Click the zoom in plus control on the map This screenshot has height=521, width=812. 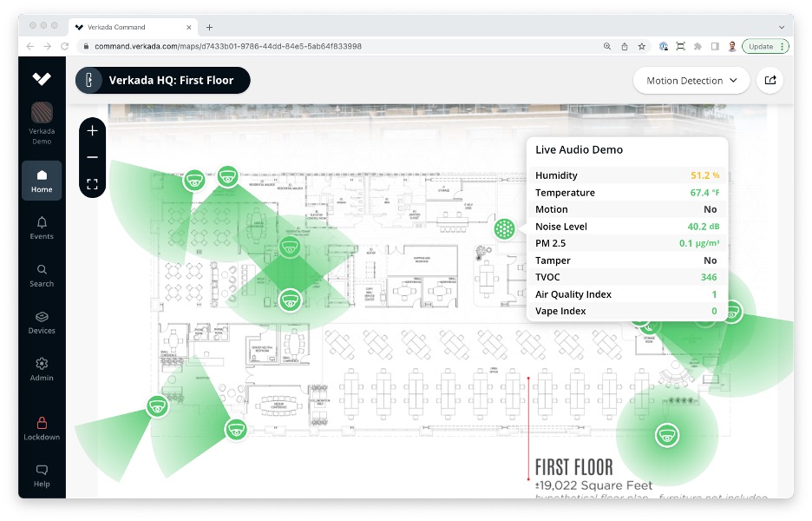(x=92, y=130)
